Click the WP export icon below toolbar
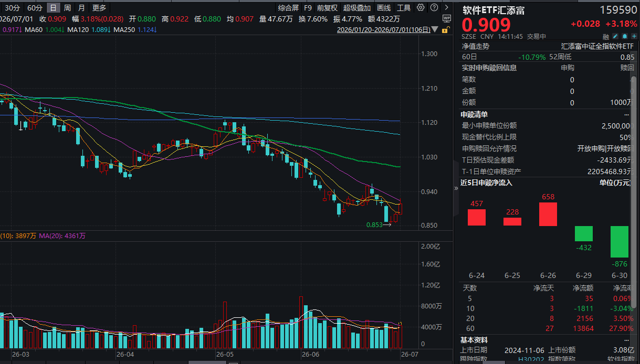The width and height of the screenshot is (640, 364). click(x=447, y=18)
